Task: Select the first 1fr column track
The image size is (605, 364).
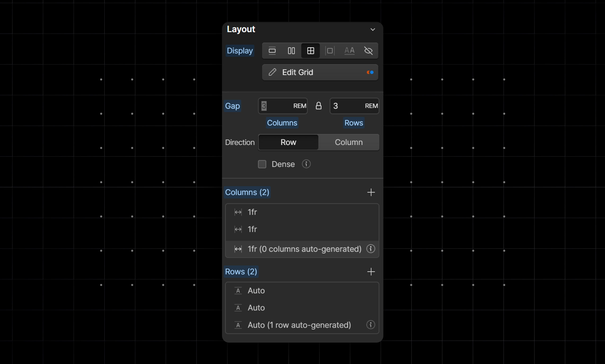Action: click(302, 212)
